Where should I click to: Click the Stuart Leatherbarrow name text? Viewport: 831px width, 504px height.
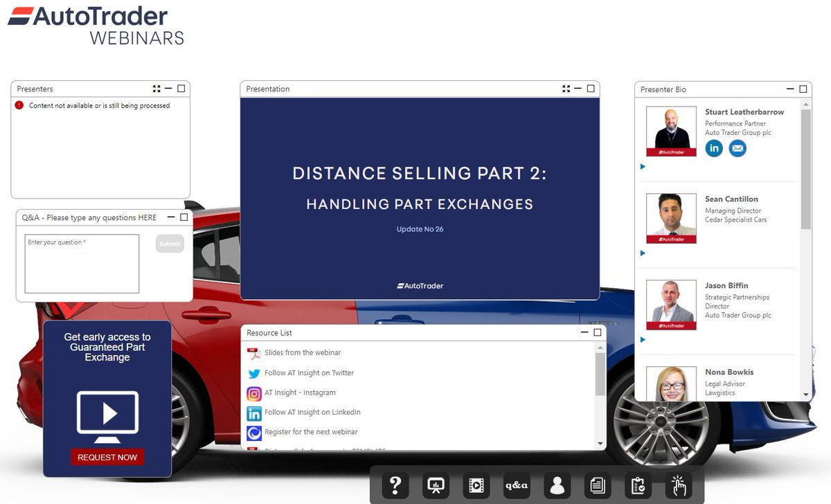coord(744,112)
